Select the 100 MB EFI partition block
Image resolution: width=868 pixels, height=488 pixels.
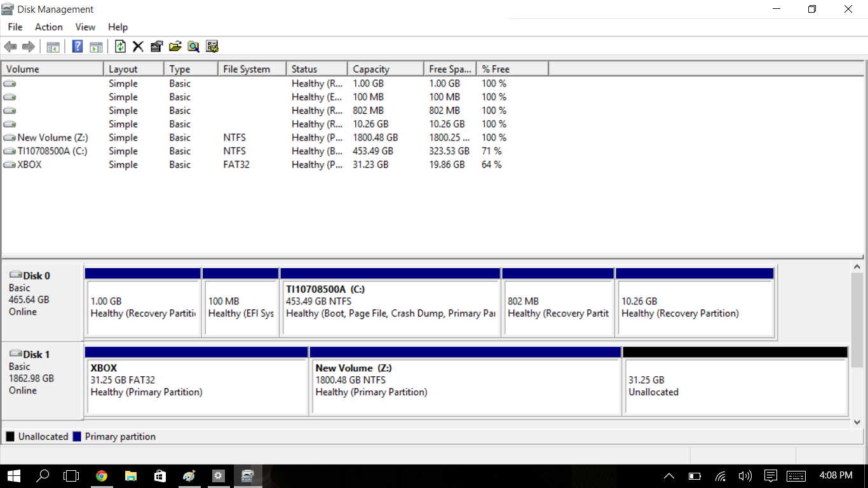(241, 302)
